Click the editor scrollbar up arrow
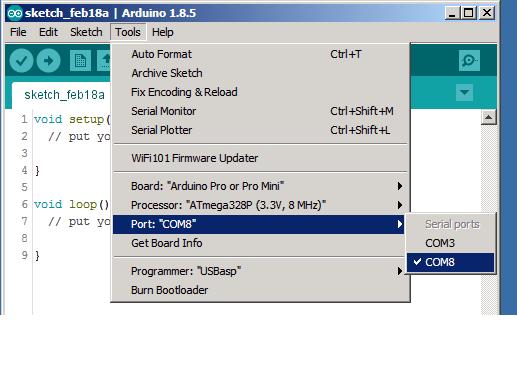The width and height of the screenshot is (517, 384). 488,117
